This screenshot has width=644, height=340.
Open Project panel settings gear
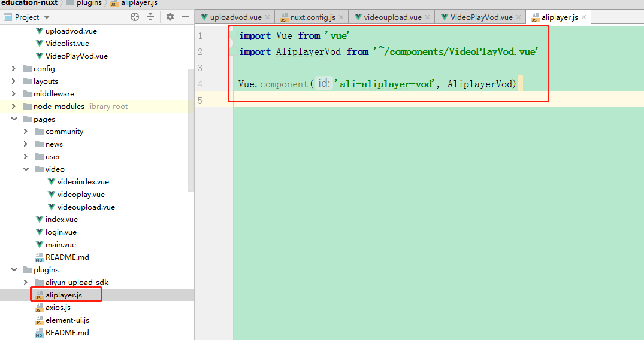170,17
